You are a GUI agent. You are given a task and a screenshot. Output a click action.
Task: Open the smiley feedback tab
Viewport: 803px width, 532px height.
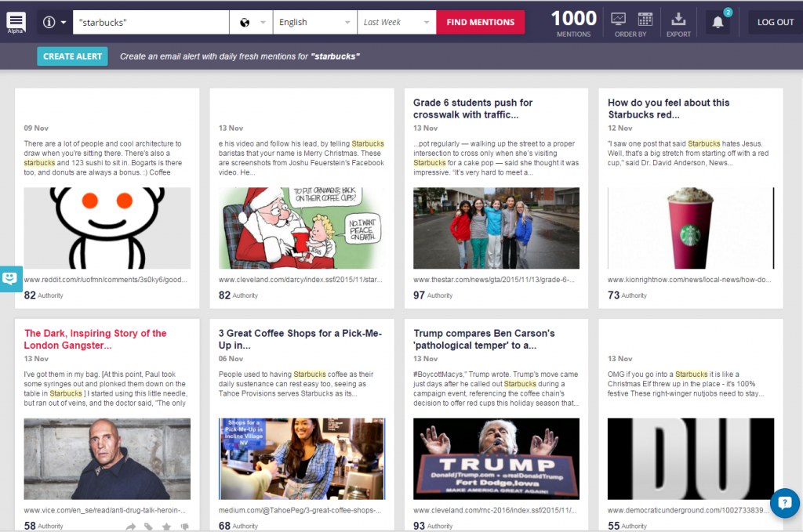point(11,279)
